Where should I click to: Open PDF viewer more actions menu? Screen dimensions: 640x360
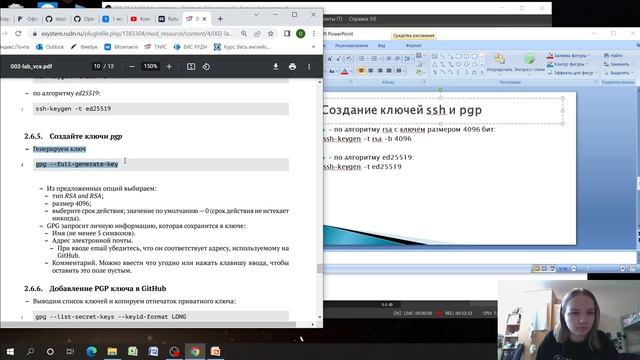click(x=309, y=67)
